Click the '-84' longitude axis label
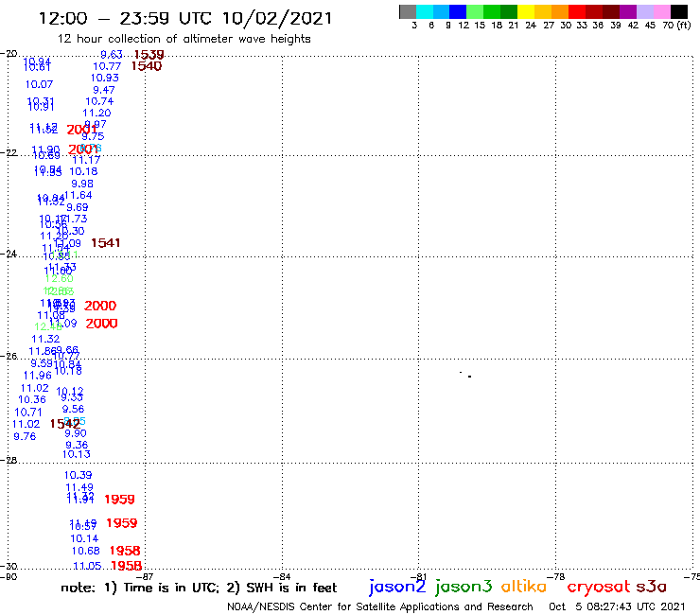The width and height of the screenshot is (700, 615). pos(282,577)
